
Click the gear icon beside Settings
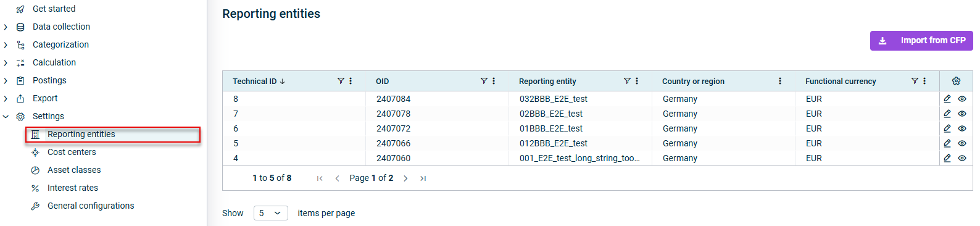pyautogui.click(x=20, y=117)
